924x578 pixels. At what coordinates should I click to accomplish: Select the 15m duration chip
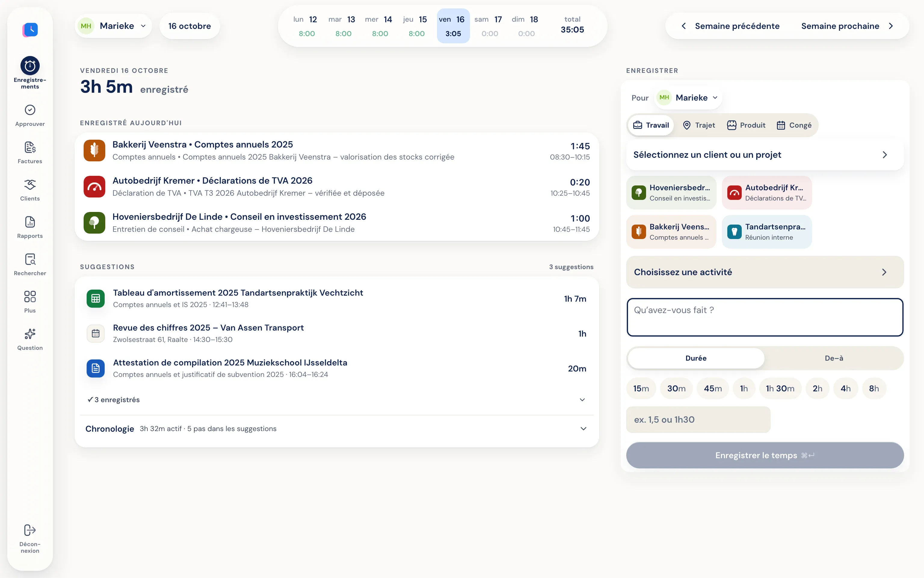click(x=641, y=388)
